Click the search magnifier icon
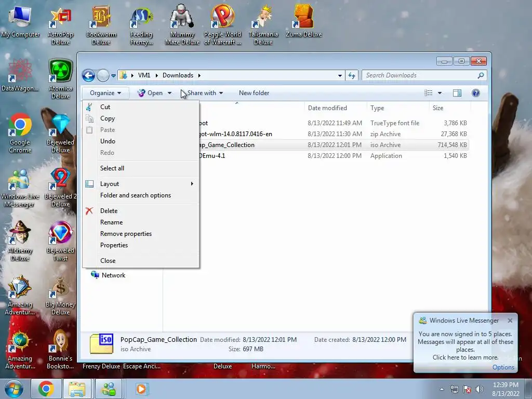Viewport: 532px width, 399px height. pyautogui.click(x=481, y=75)
